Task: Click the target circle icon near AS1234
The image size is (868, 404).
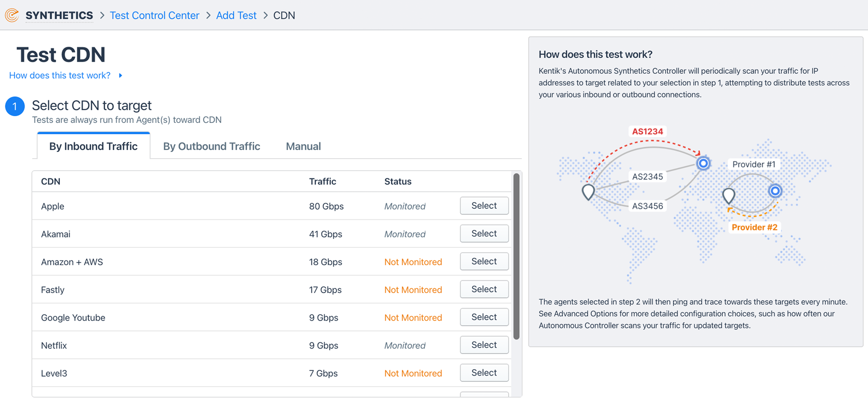Action: pyautogui.click(x=704, y=163)
